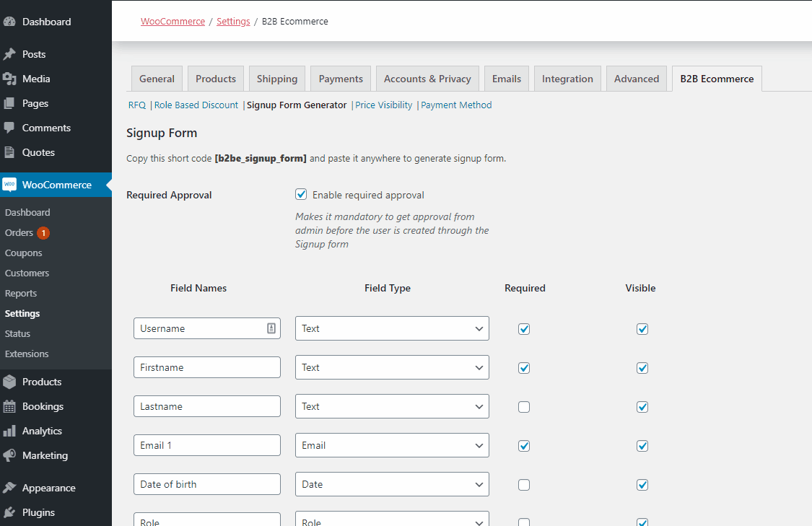Switch to the General settings tab
The width and height of the screenshot is (812, 526).
pyautogui.click(x=157, y=79)
